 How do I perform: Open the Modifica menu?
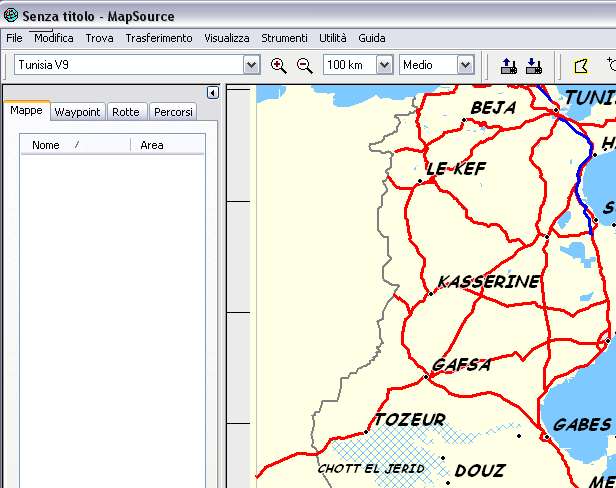(x=54, y=38)
